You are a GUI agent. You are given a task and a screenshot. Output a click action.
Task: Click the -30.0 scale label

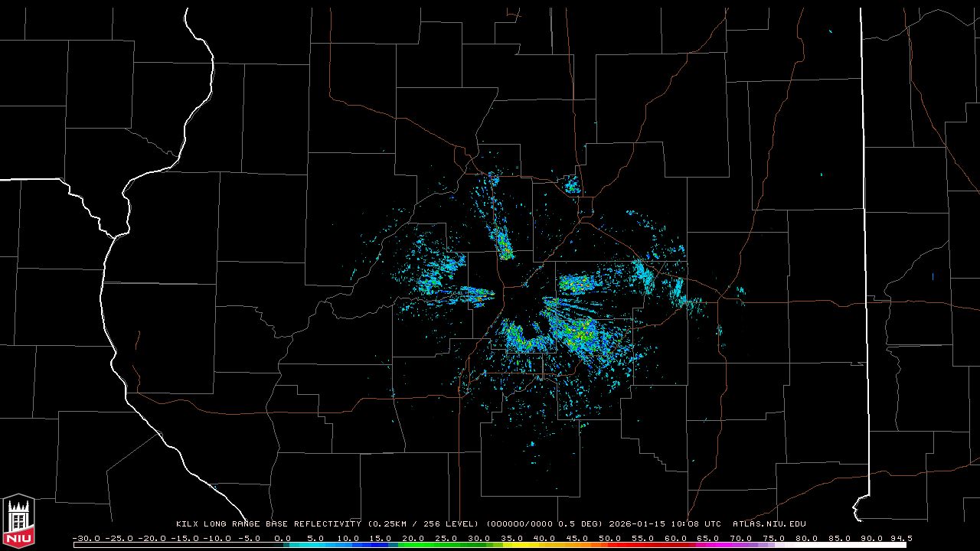[x=86, y=538]
